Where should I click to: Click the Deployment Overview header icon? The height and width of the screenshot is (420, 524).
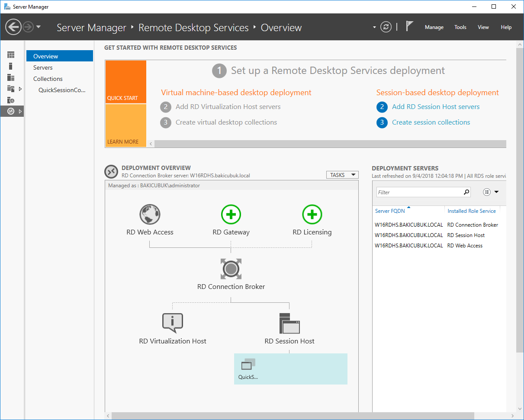111,172
